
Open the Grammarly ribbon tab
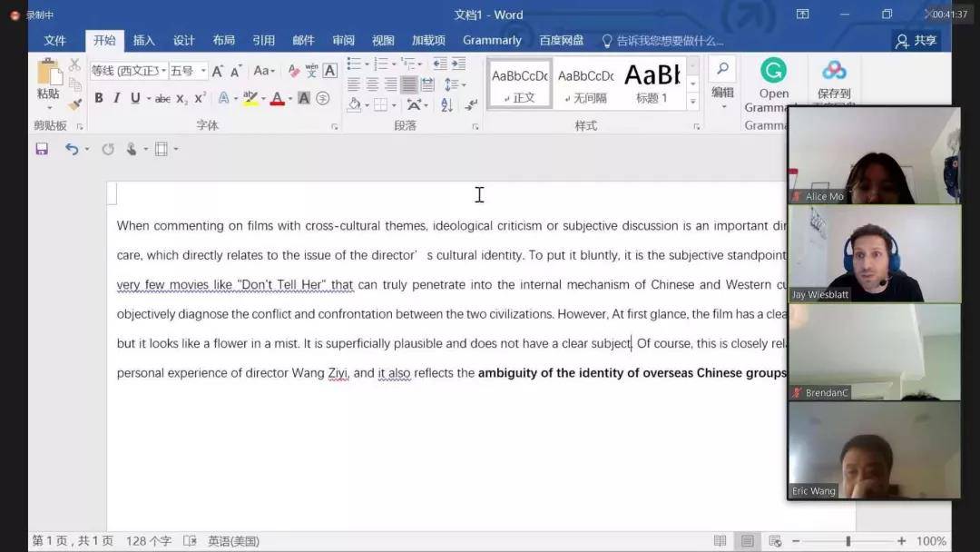tap(492, 41)
